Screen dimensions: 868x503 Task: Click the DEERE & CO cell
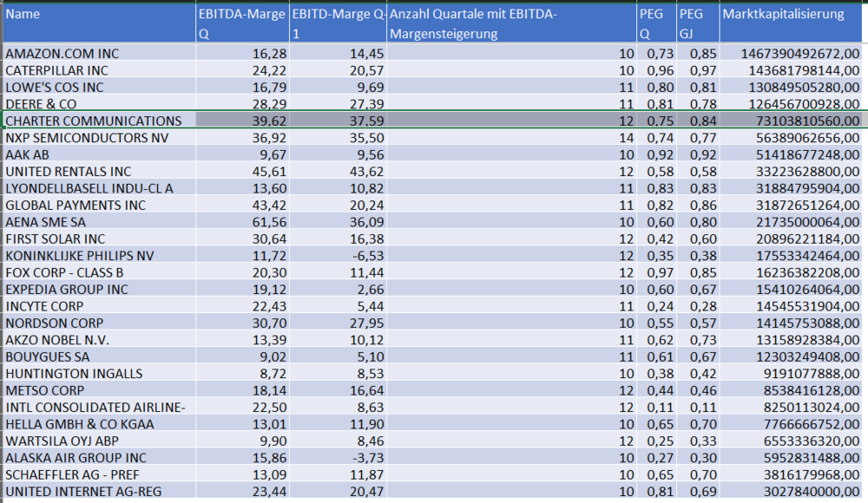[x=99, y=103]
